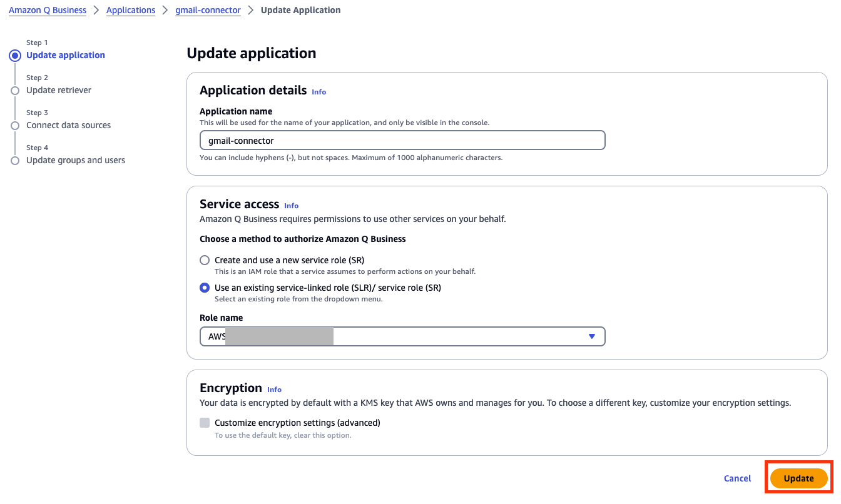Image resolution: width=841 pixels, height=504 pixels.
Task: Jump to Step 3 Connect data sources
Action: click(x=69, y=125)
